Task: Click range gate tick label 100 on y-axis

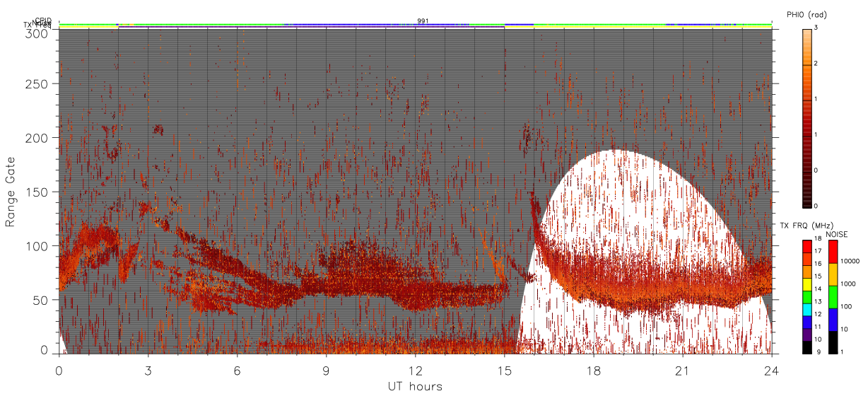Action: tap(38, 245)
